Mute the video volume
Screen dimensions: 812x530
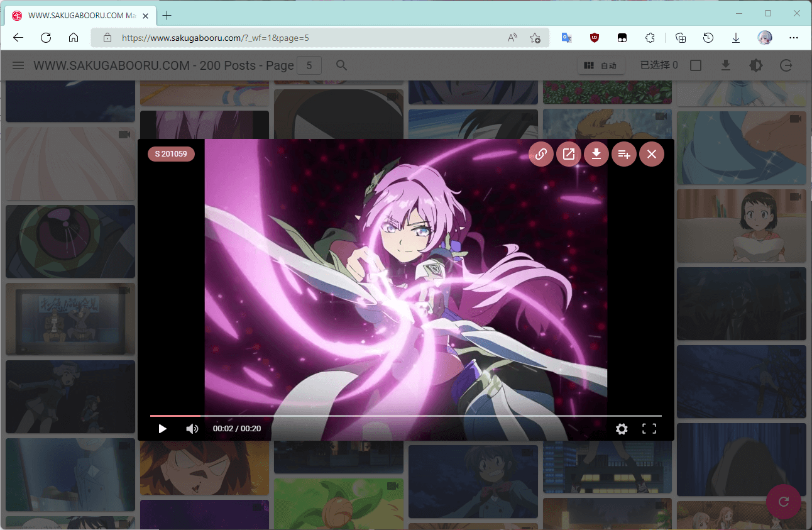[192, 429]
